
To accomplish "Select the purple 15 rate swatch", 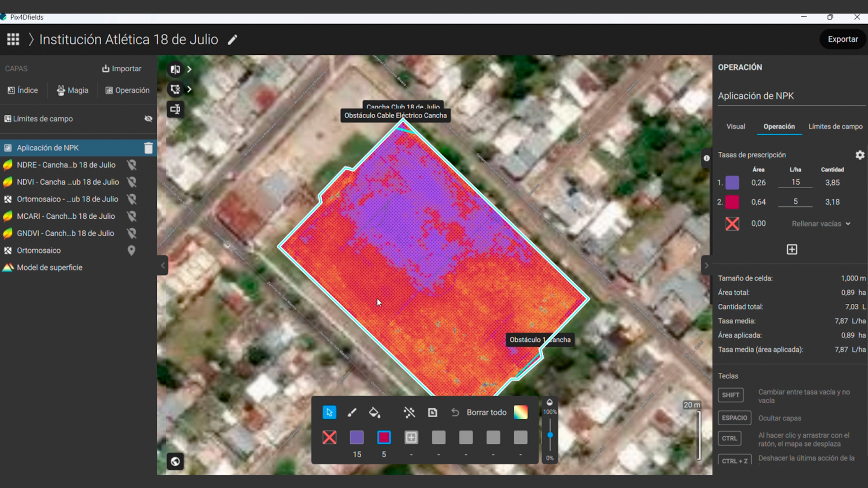I will [x=357, y=437].
